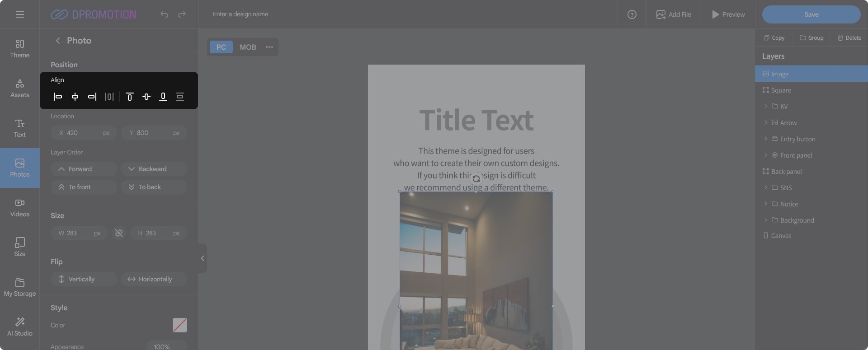The width and height of the screenshot is (868, 350).
Task: Open the Theme sidebar section
Action: [20, 49]
